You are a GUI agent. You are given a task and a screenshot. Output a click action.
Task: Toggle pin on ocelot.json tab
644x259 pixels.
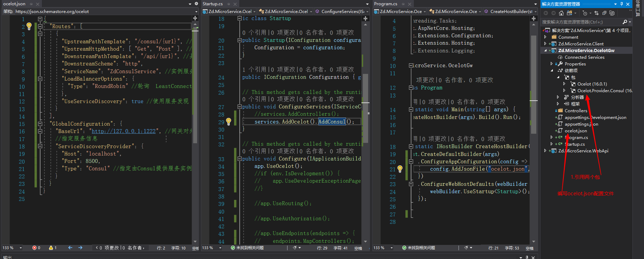(x=31, y=4)
